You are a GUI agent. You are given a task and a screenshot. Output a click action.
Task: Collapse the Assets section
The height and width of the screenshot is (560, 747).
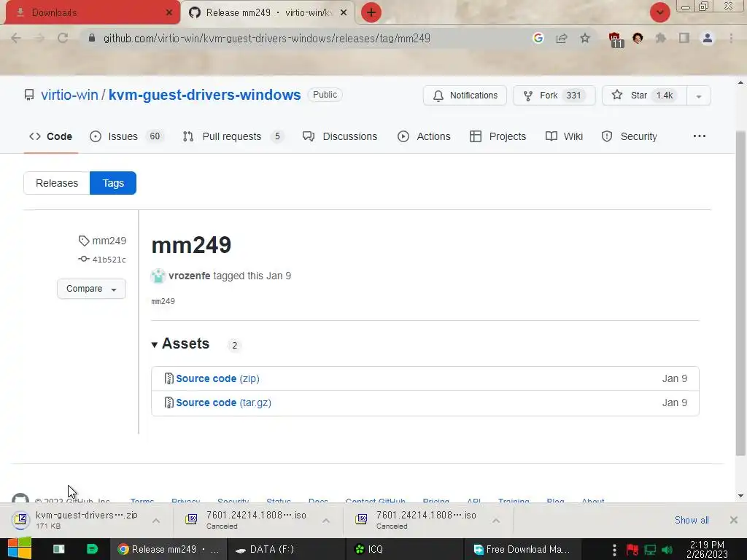[181, 344]
